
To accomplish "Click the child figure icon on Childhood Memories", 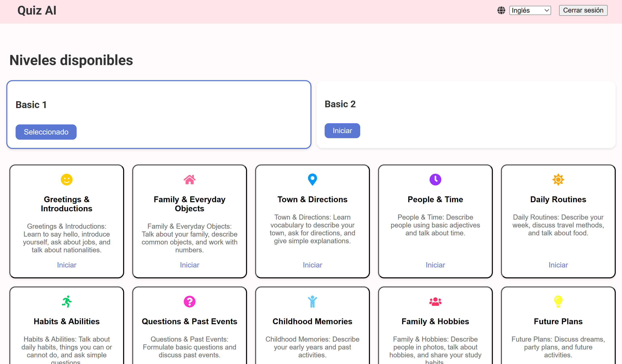I will click(312, 301).
